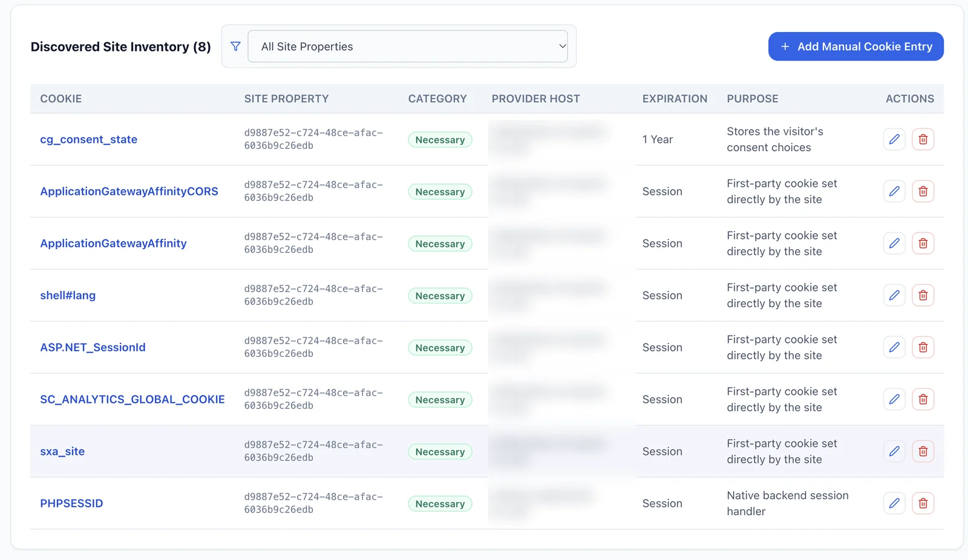Open the cg_consent_state cookie link
Viewport: 968px width, 560px height.
[x=89, y=139]
